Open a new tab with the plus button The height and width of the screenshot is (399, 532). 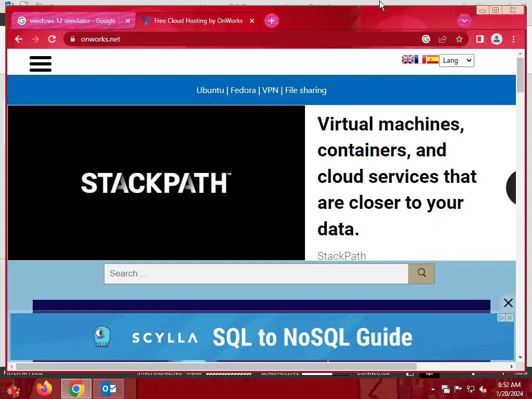[271, 21]
